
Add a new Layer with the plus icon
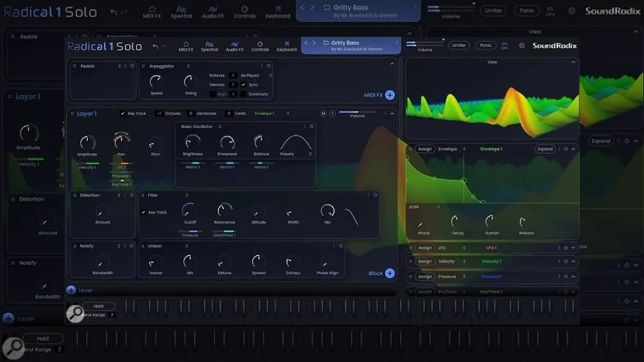click(x=71, y=290)
